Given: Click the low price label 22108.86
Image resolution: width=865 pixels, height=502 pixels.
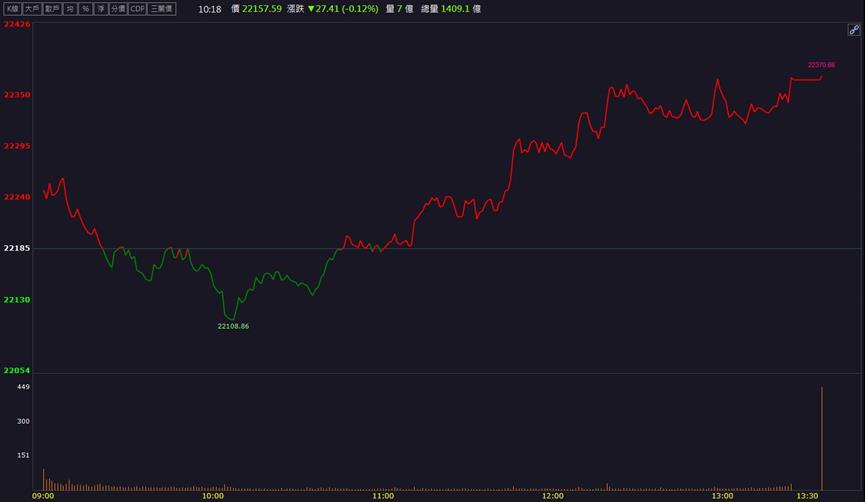Looking at the screenshot, I should click(233, 326).
